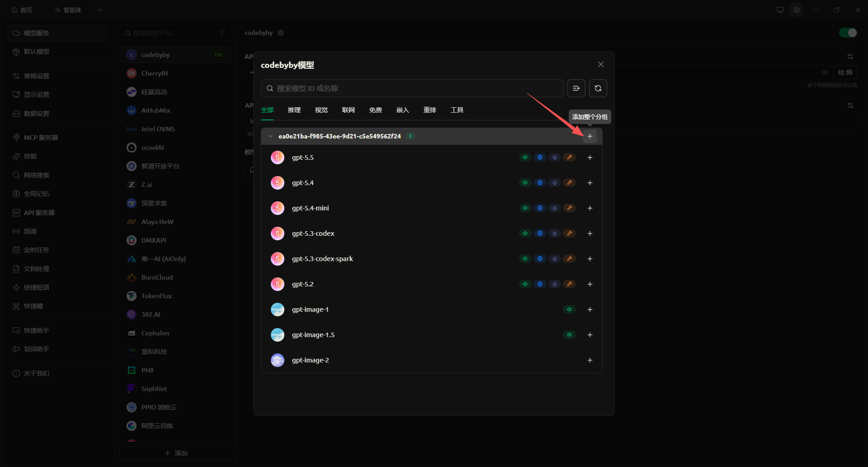
Task: Close the codebyby models dialog
Action: (x=601, y=64)
